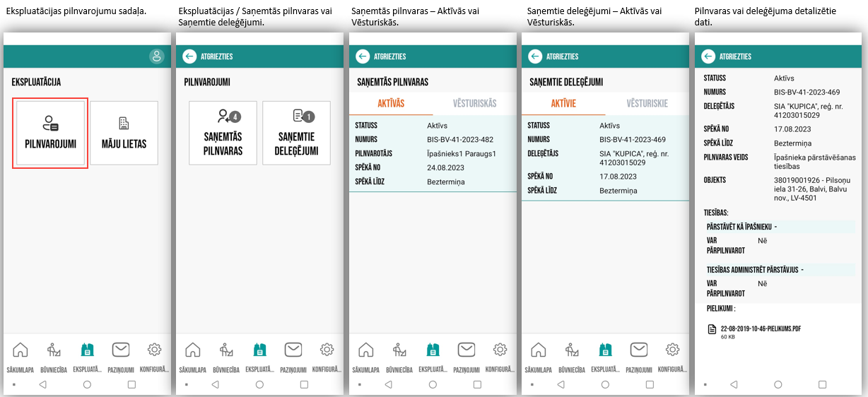Tap the user profile icon in the Ekspluatācija header
This screenshot has height=397, width=868.
tap(156, 57)
